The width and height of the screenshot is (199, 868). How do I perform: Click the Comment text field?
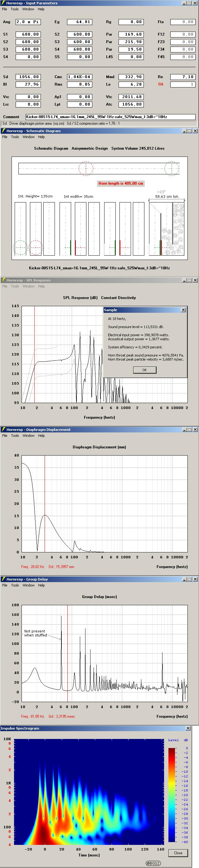110,117
